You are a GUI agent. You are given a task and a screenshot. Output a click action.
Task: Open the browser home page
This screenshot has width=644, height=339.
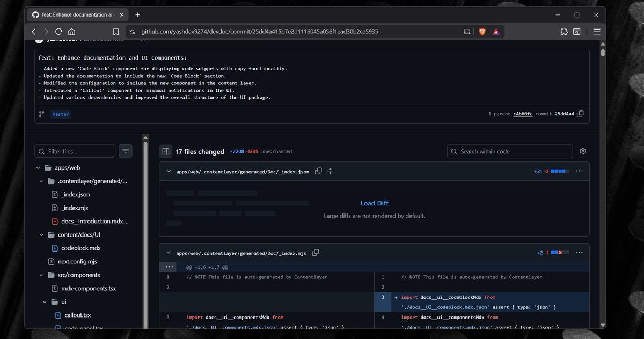(71, 32)
